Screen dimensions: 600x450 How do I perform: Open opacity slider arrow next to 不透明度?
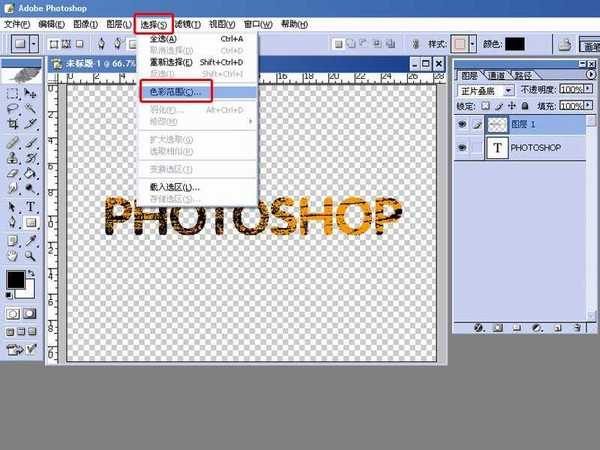tap(589, 89)
